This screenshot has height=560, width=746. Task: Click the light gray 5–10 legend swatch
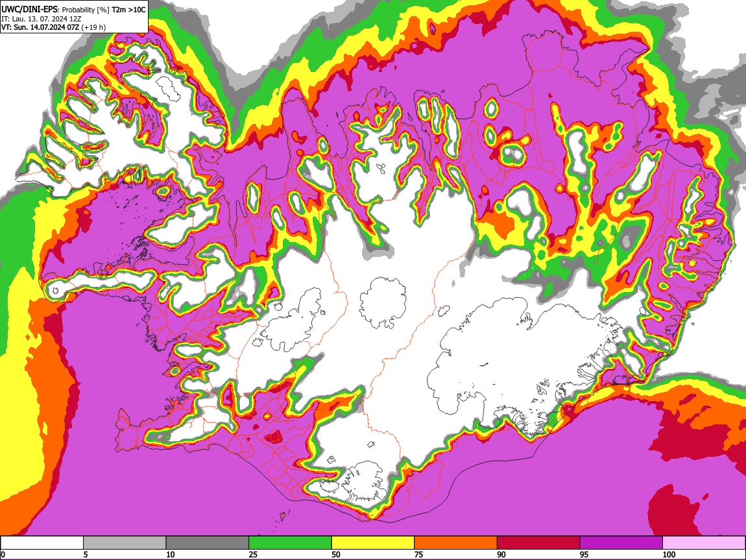(125, 543)
